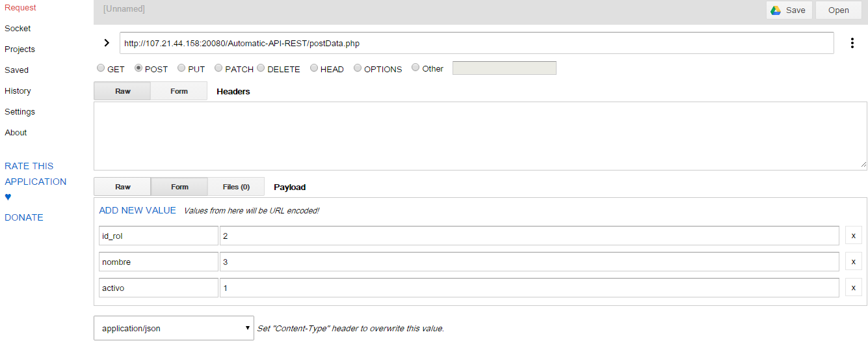The width and height of the screenshot is (868, 343).
Task: Pick the OPTIONS method radio button
Action: pos(358,68)
